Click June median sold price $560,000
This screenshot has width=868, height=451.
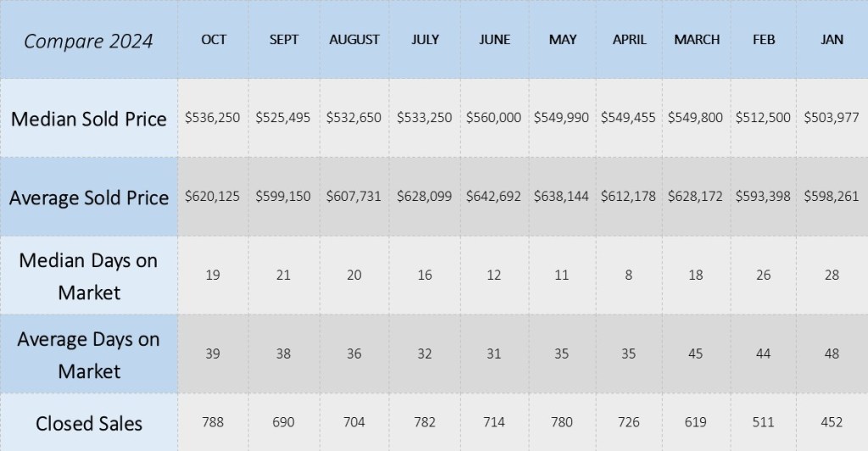pyautogui.click(x=493, y=119)
